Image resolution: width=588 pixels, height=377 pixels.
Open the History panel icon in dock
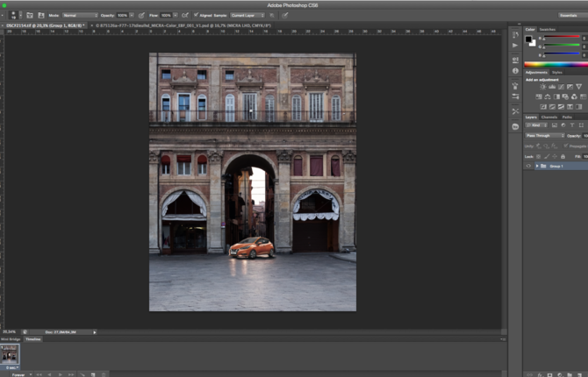(x=516, y=35)
